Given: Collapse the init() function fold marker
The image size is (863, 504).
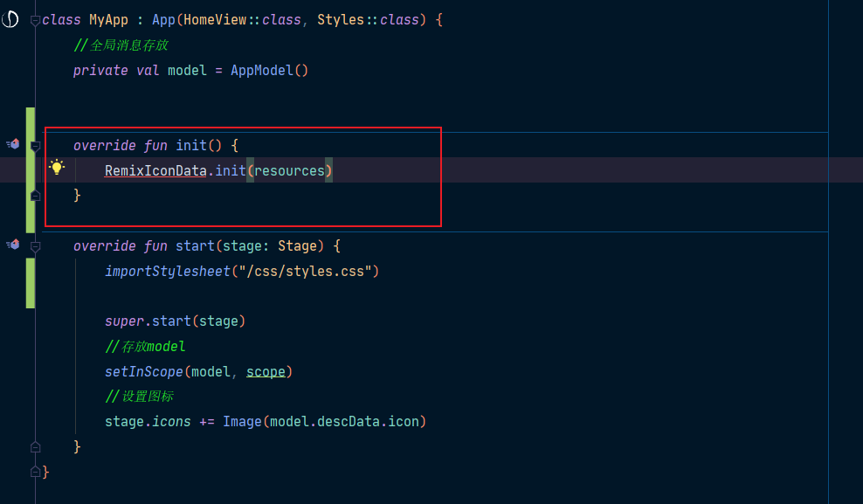Looking at the screenshot, I should coord(35,146).
